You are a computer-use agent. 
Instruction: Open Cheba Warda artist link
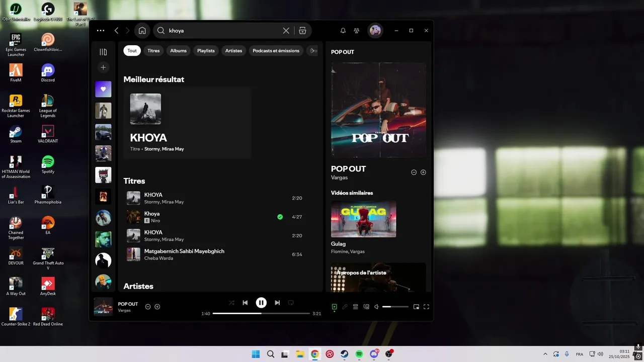tap(158, 258)
